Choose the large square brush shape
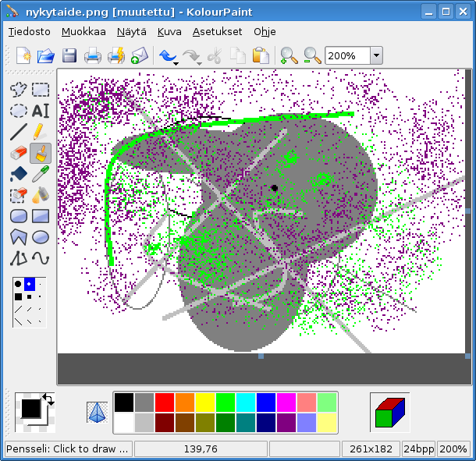Screen dimensions: 476x461 (x=18, y=296)
